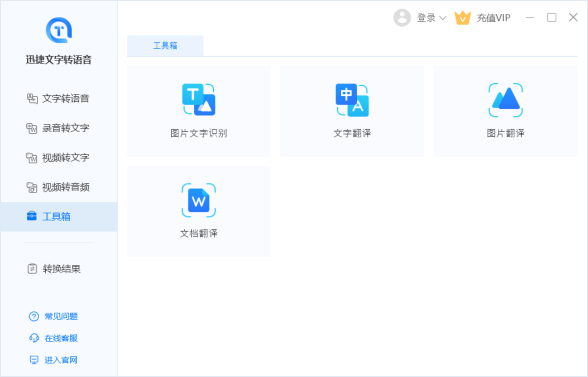588x377 pixels.
Task: Click the 常见问题 question mark icon
Action: (34, 317)
